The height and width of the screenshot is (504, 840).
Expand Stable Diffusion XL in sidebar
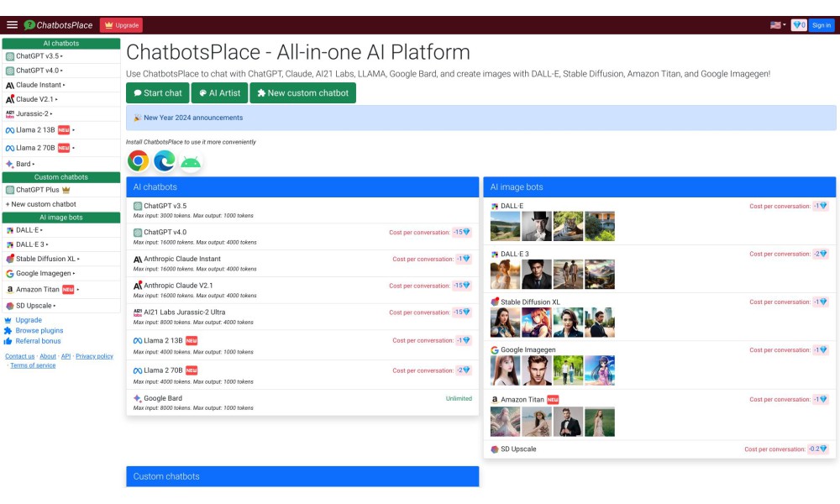pos(61,260)
